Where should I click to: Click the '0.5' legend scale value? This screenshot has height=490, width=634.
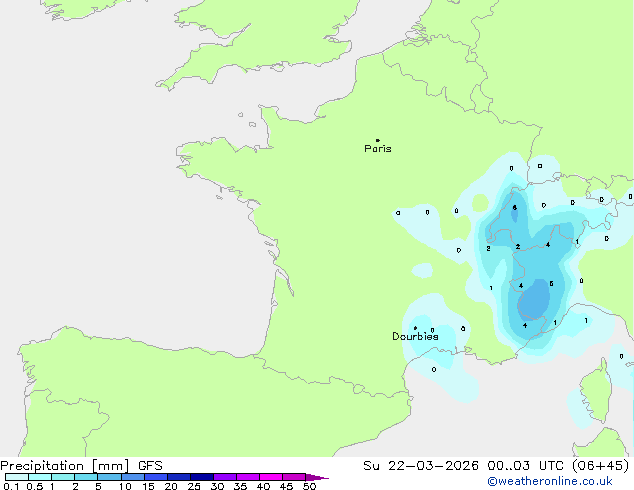pos(35,486)
